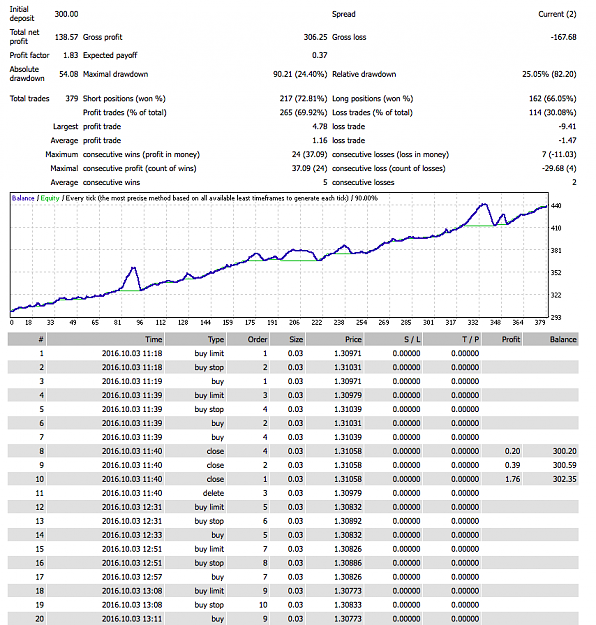Select Maximal drawdown value 90.21 (24.40%)
596x625 pixels.
300,74
